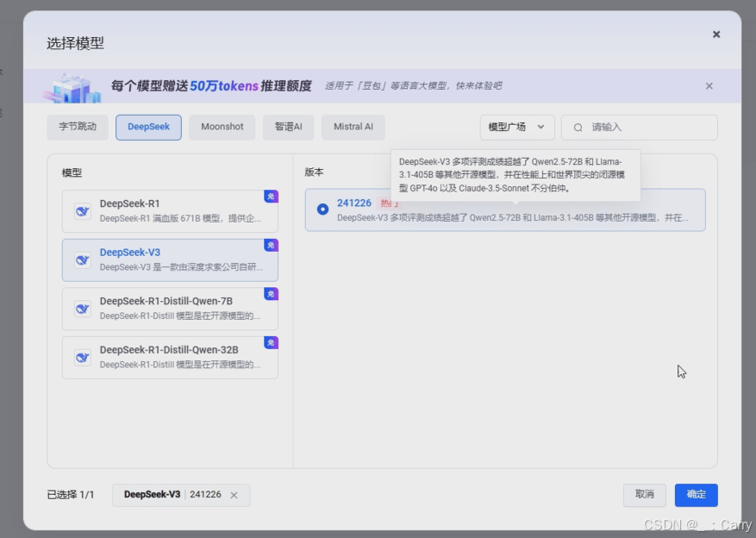Open the Mistral AI tab
This screenshot has width=756, height=538.
[353, 127]
